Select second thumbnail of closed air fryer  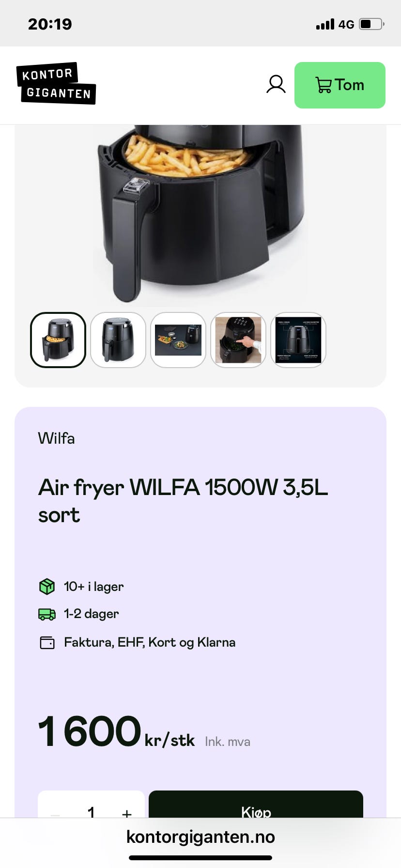(x=118, y=340)
